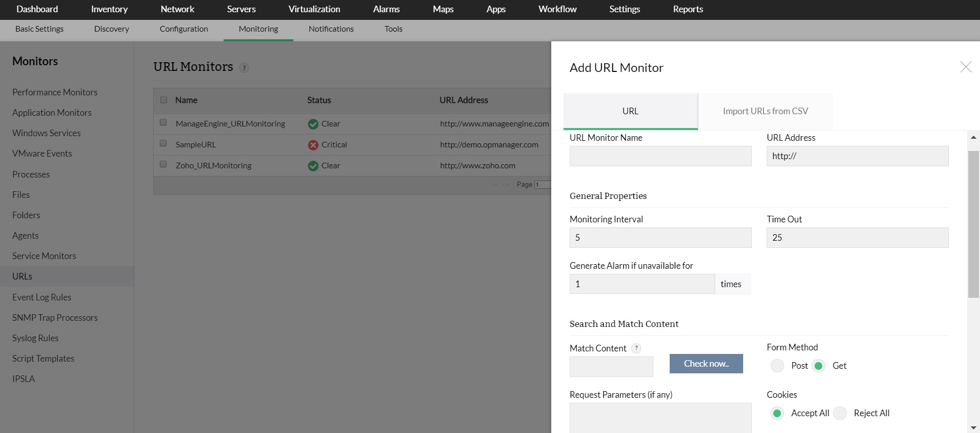Screen dimensions: 980x433
Task: Choose Reject All cookies option
Action: point(840,413)
